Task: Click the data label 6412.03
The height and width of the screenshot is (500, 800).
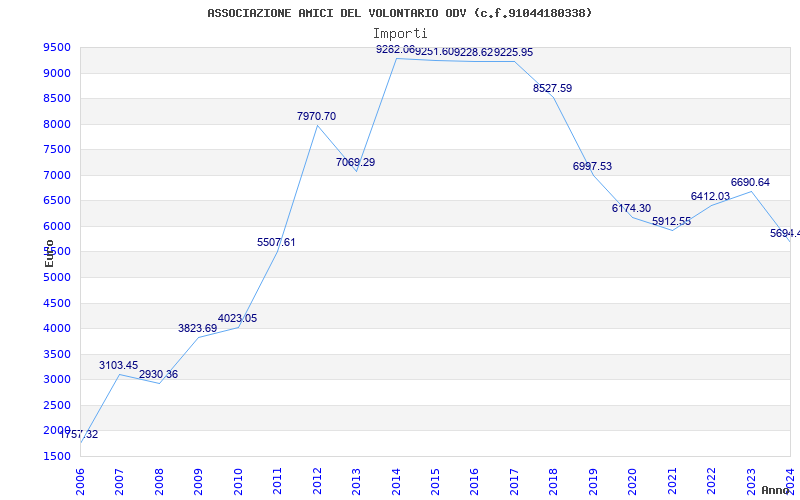Action: 710,196
